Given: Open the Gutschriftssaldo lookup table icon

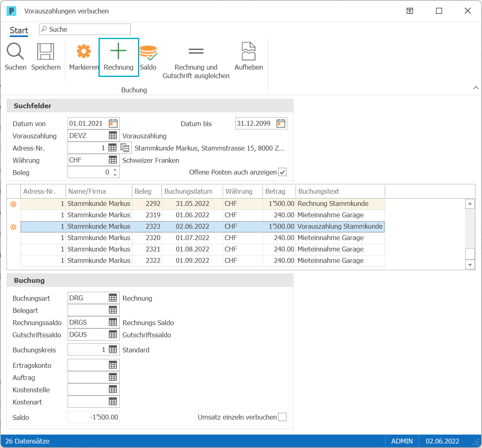Looking at the screenshot, I should pyautogui.click(x=113, y=334).
